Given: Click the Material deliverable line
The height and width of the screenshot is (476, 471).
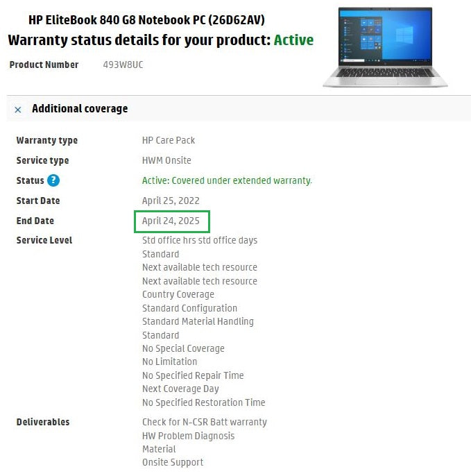Looking at the screenshot, I should pos(159,449).
